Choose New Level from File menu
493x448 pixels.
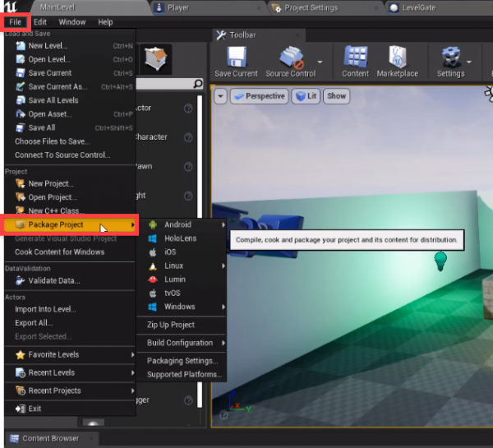pyautogui.click(x=70, y=46)
